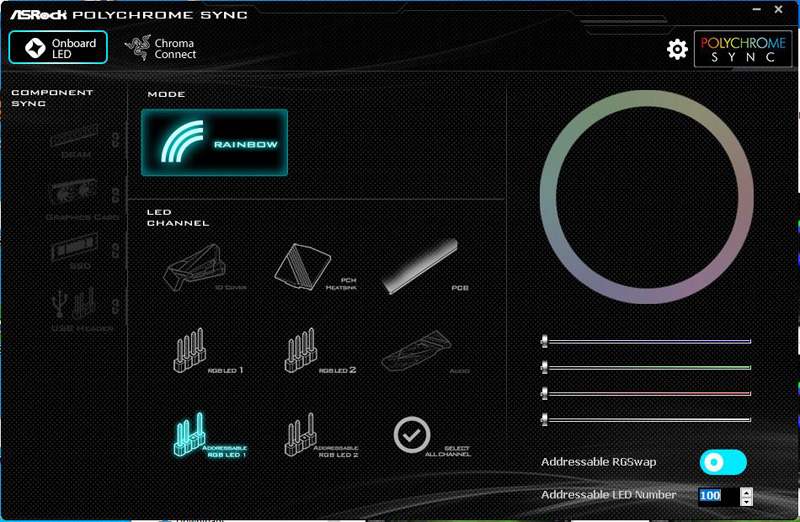Select the PCB LED channel
This screenshot has height=522, width=800.
pos(424,266)
